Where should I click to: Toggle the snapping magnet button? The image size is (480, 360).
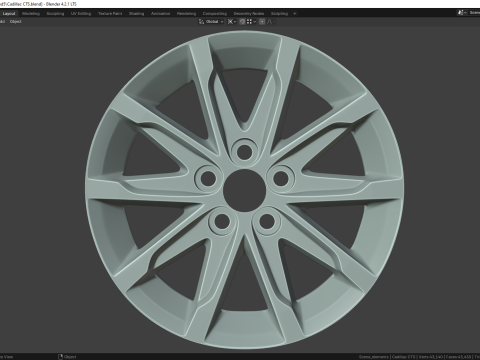[242, 22]
